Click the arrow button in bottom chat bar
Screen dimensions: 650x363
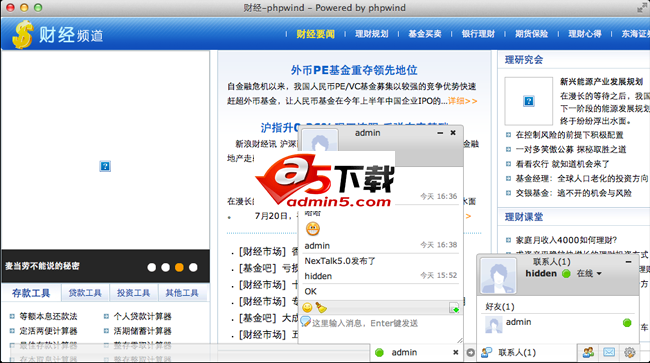click(471, 353)
